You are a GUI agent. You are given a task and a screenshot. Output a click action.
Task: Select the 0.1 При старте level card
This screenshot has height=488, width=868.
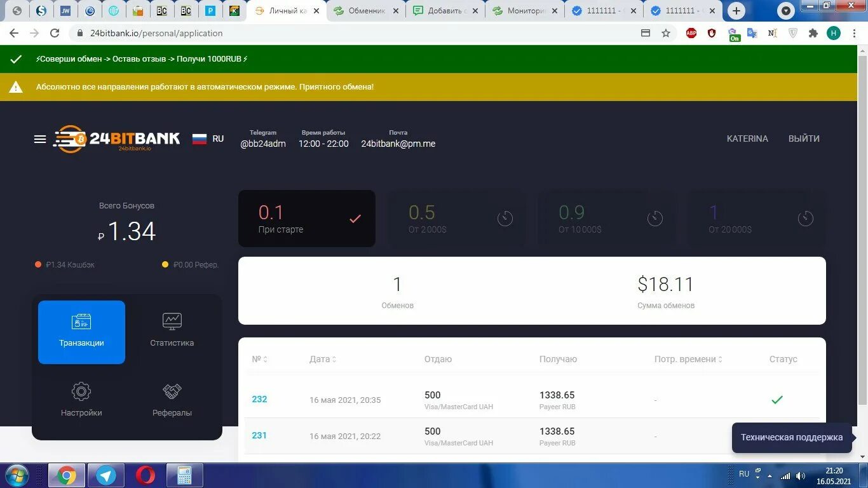(307, 219)
